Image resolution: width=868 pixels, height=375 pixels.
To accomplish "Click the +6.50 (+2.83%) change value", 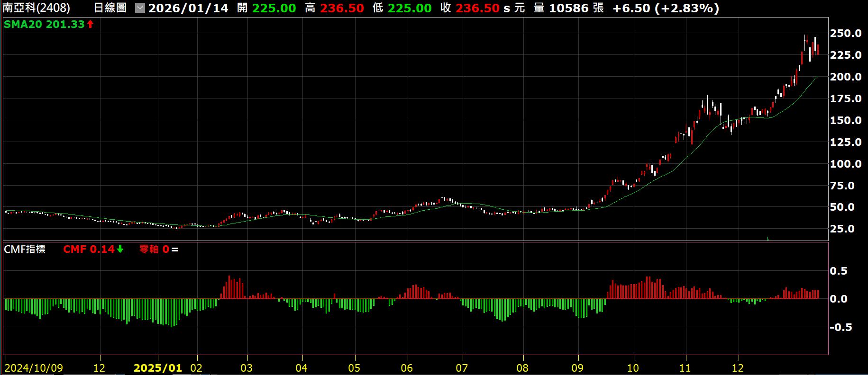I will click(x=666, y=8).
